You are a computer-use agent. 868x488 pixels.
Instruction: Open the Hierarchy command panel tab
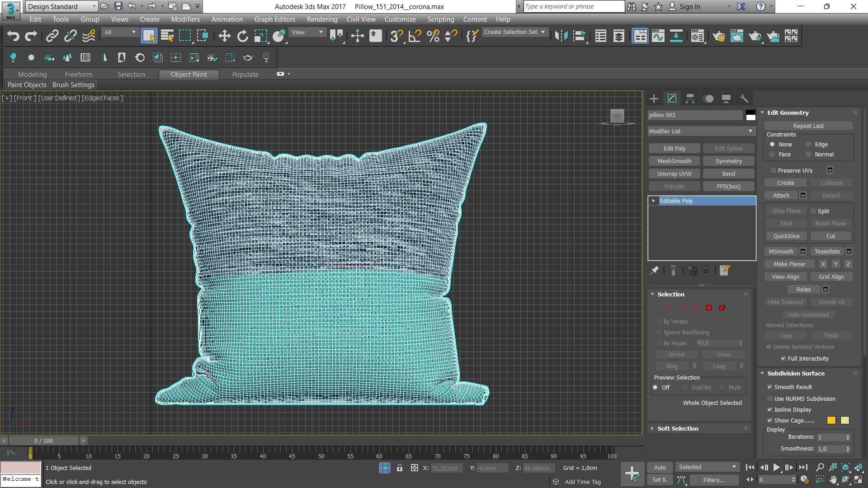click(x=690, y=99)
